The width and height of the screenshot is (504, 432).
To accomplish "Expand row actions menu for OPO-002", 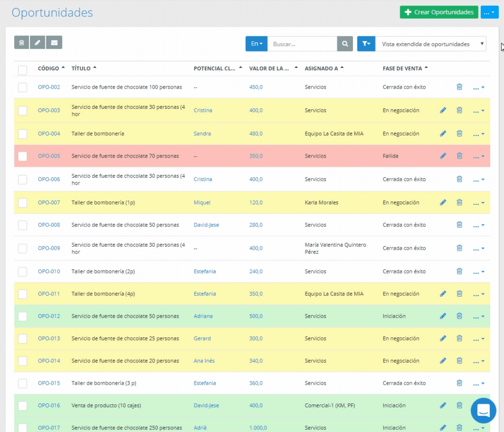I will click(x=478, y=88).
